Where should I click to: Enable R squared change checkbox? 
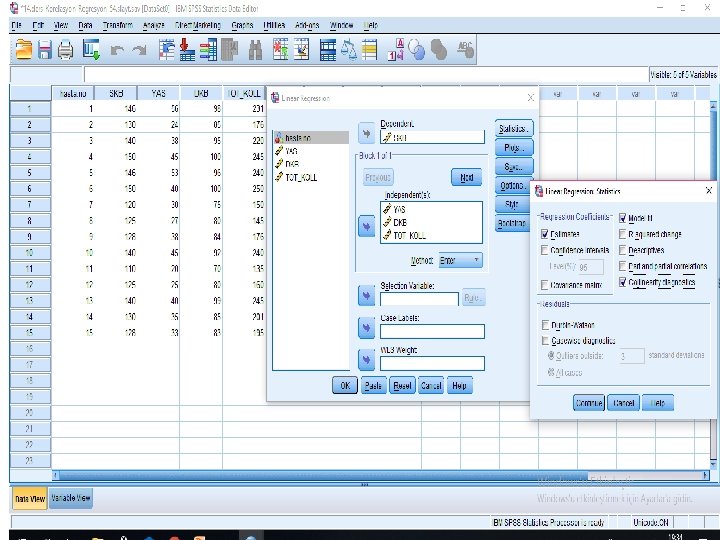point(623,234)
